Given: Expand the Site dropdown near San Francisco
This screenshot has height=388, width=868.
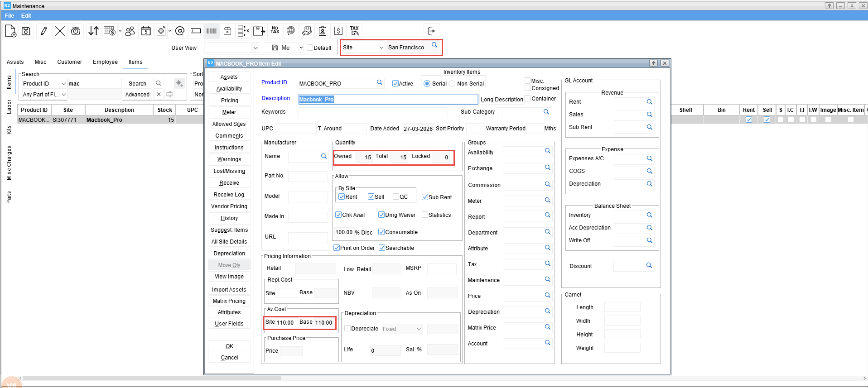Looking at the screenshot, I should [381, 48].
